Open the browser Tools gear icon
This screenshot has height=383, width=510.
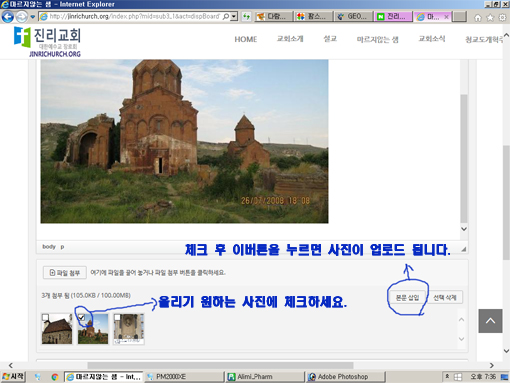(502, 17)
